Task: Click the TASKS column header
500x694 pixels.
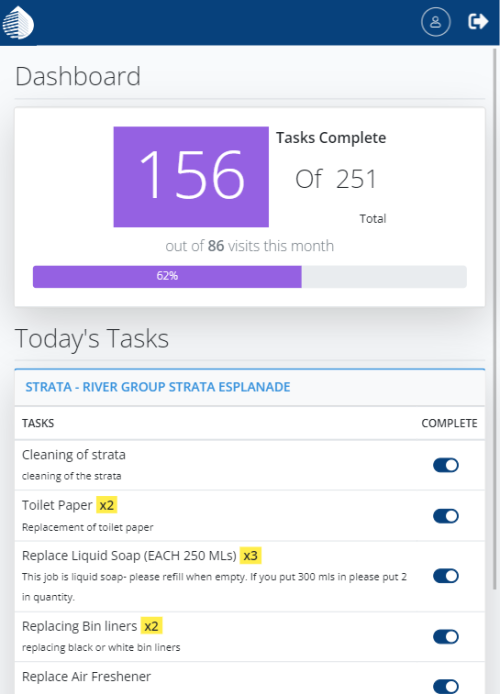Action: point(38,424)
